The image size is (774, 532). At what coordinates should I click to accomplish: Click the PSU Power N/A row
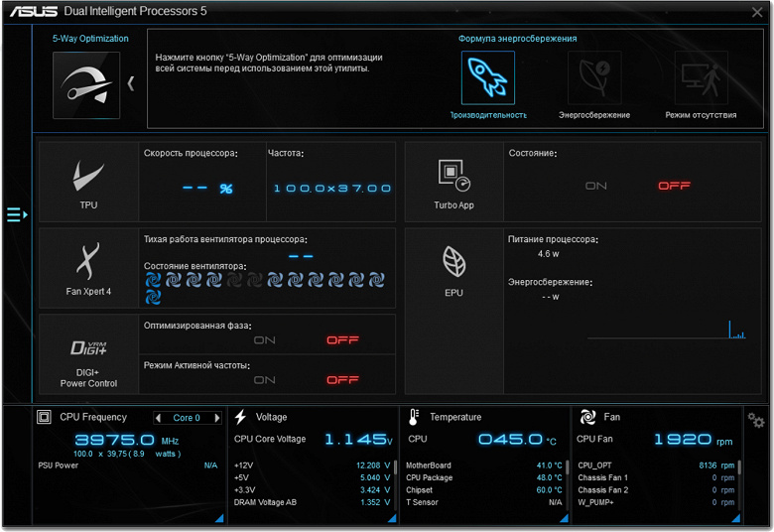point(127,465)
